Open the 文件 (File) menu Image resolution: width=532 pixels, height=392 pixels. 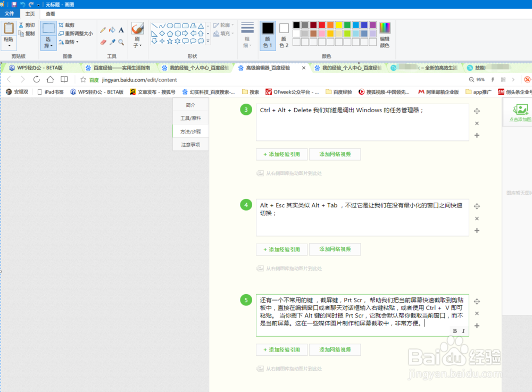click(x=9, y=13)
